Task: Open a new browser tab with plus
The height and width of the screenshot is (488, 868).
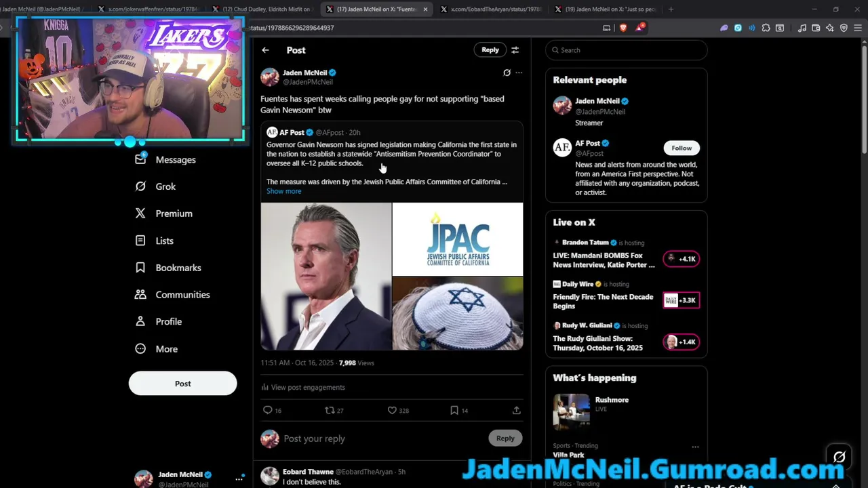Action: pyautogui.click(x=671, y=9)
